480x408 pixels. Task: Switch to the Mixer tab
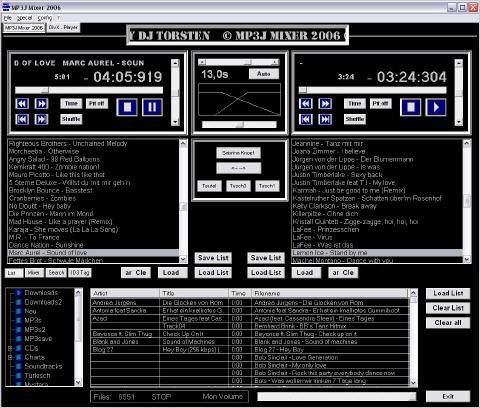34,273
